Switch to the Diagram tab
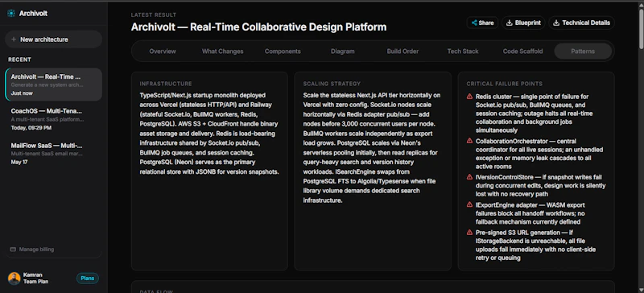Viewport: 644px width, 293px height. [x=343, y=52]
